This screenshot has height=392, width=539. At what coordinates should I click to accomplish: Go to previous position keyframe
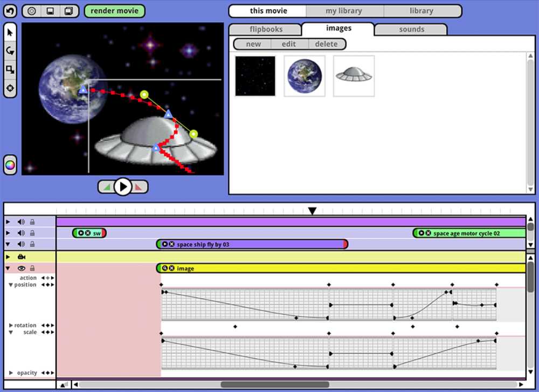[x=43, y=285]
